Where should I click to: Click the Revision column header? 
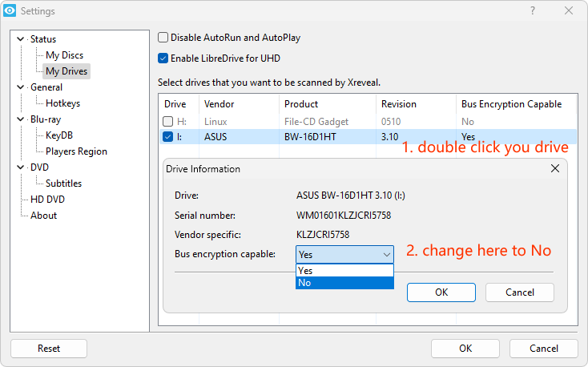pos(399,104)
